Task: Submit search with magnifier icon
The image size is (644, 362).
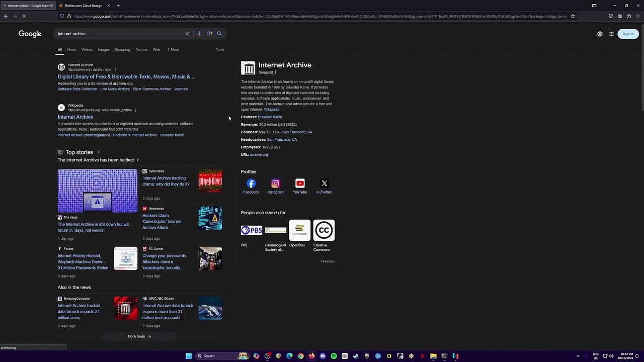Action: pyautogui.click(x=219, y=34)
